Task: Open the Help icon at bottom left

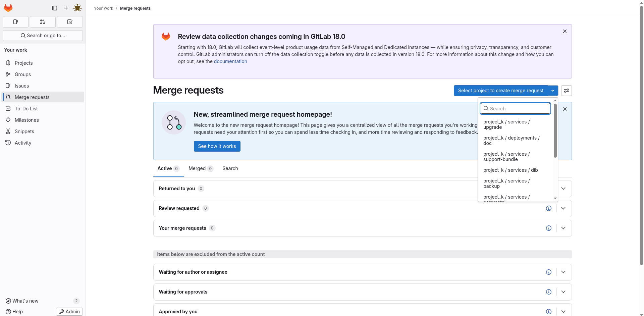Action: [x=8, y=312]
